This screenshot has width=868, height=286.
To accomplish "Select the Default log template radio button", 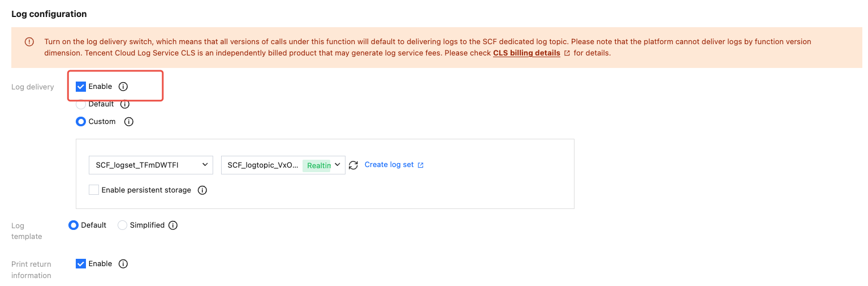I will click(73, 225).
